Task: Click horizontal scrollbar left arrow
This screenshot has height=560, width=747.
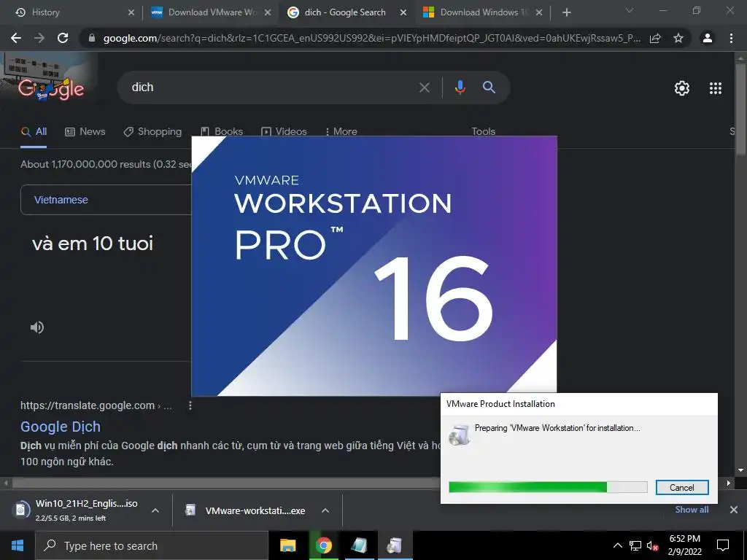Action: pyautogui.click(x=6, y=483)
